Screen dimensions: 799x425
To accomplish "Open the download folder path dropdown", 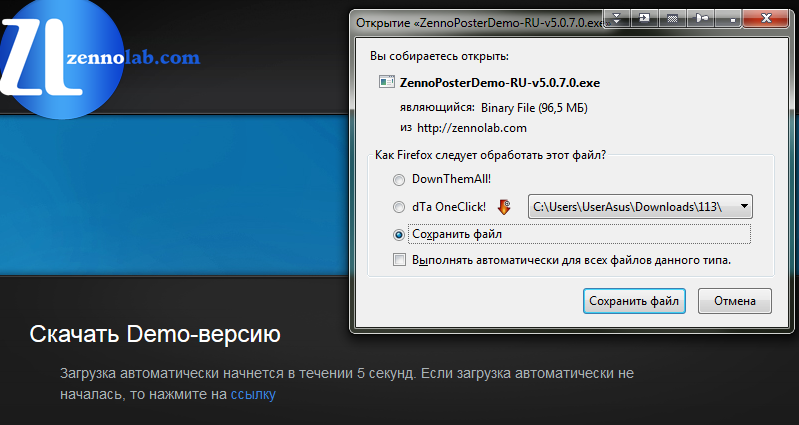I will click(640, 207).
